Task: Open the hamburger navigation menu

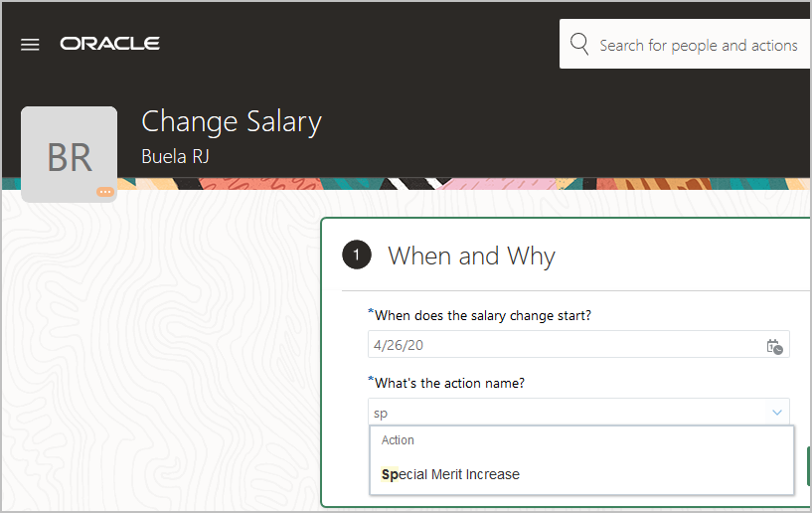Action: [x=30, y=45]
